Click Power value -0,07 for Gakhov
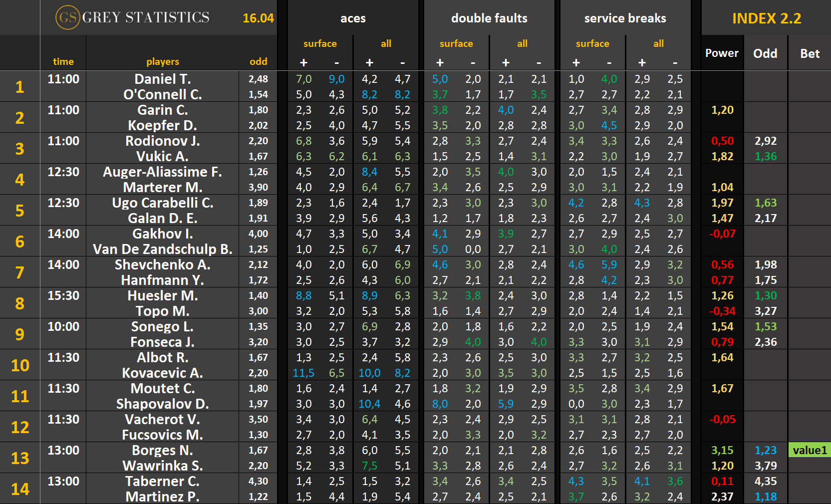This screenshot has width=831, height=504. [x=722, y=234]
